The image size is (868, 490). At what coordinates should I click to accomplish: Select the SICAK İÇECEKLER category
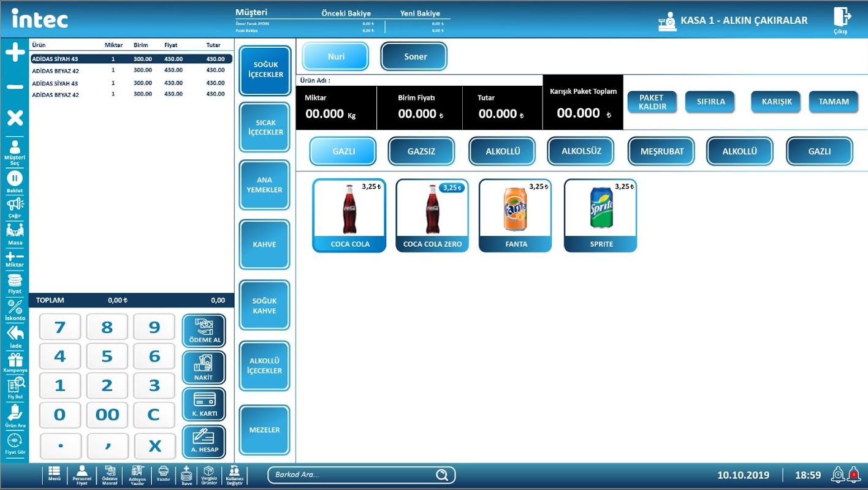(x=265, y=127)
